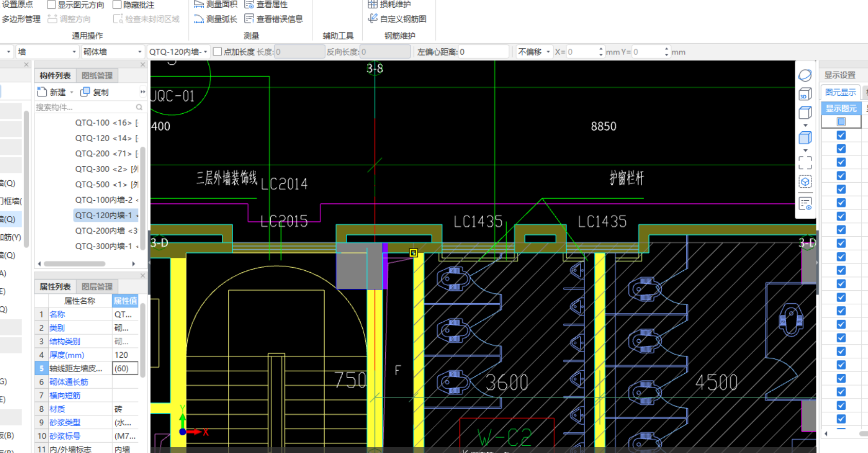
Task: Open 查看属性 view properties
Action: click(x=266, y=5)
